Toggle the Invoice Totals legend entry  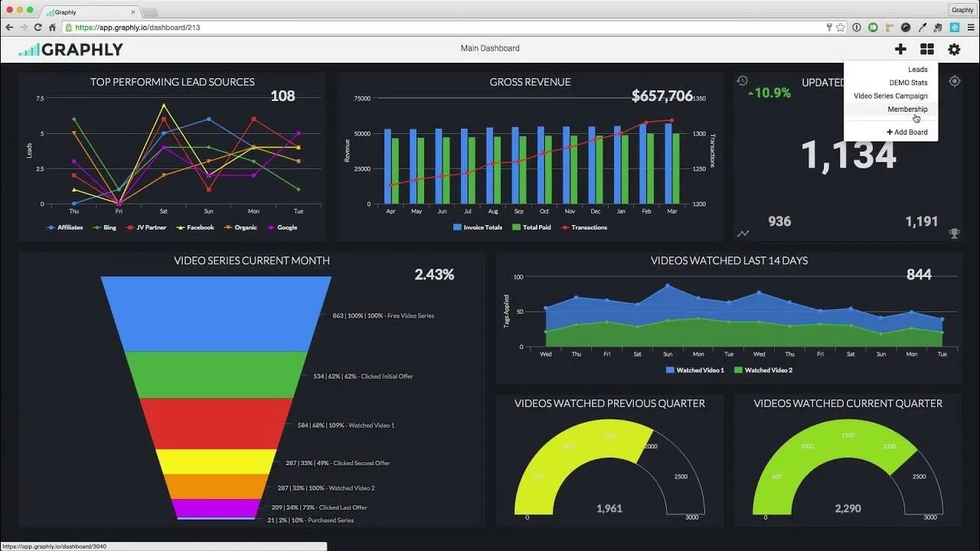pos(478,227)
